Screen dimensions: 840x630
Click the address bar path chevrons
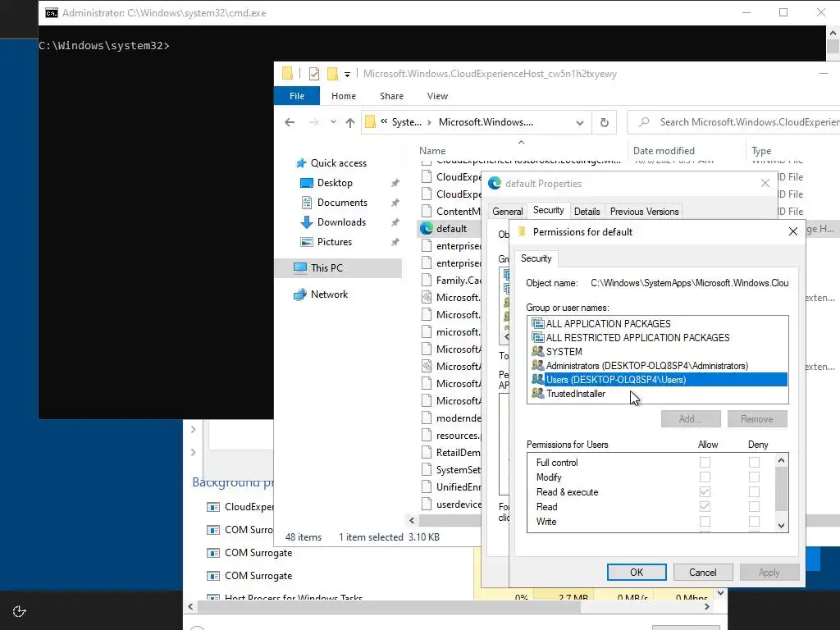click(x=384, y=121)
